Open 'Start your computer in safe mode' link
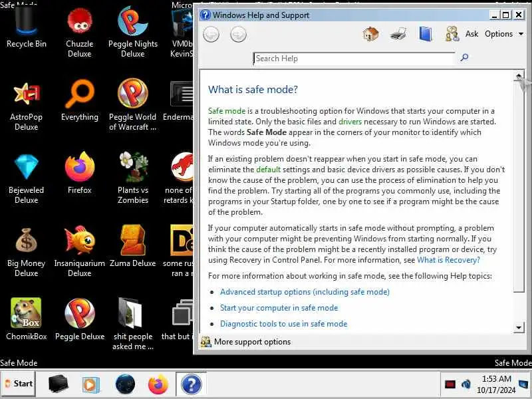The height and width of the screenshot is (399, 532). click(x=279, y=308)
